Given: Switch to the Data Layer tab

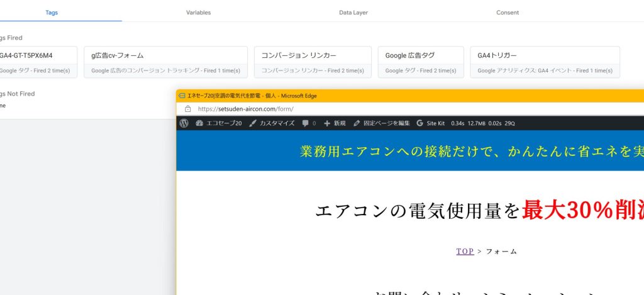Looking at the screenshot, I should tap(353, 13).
